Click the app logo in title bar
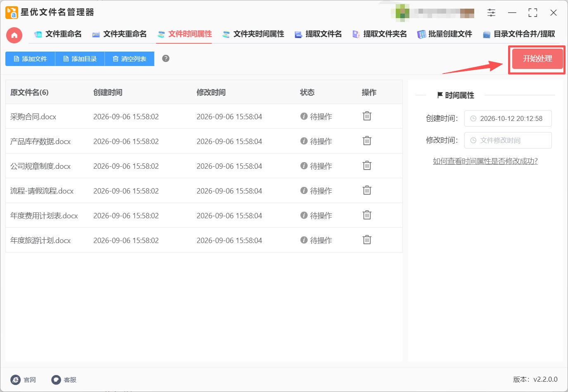 point(12,13)
